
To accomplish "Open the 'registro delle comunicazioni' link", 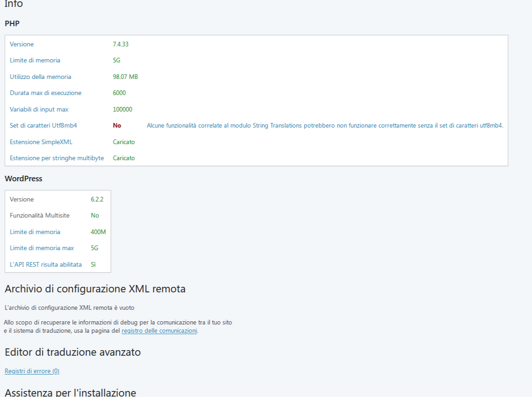I will click(159, 330).
